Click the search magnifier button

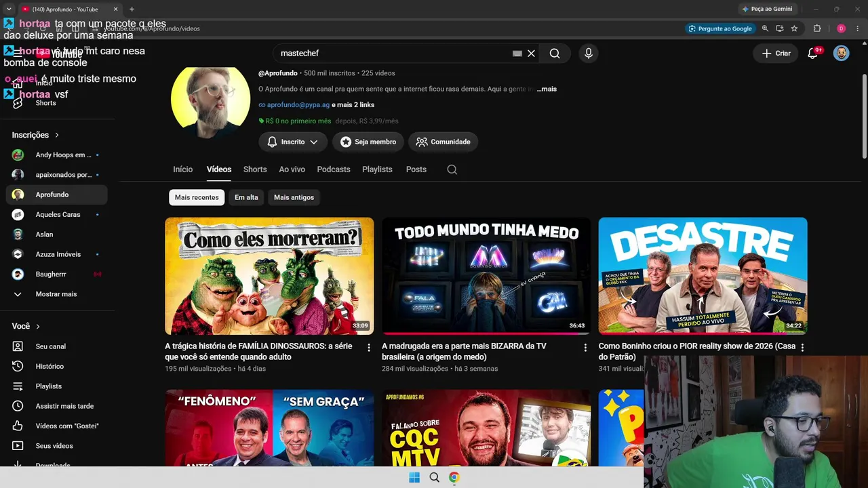pos(555,54)
